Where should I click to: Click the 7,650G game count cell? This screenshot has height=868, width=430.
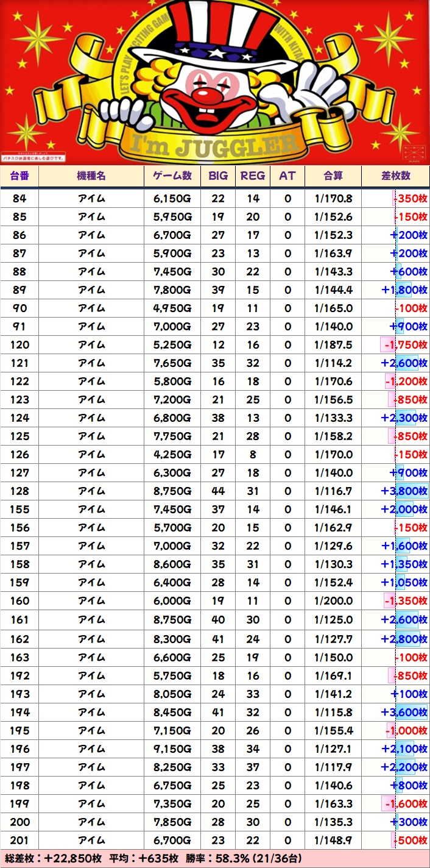tap(172, 363)
